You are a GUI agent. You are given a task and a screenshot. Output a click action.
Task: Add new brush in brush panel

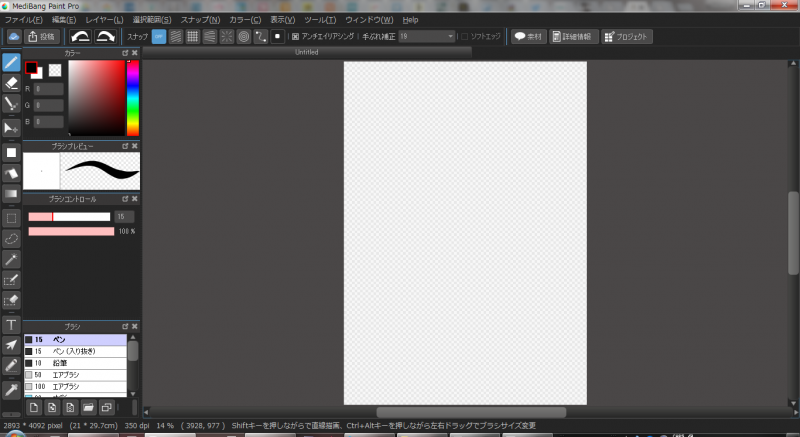pos(34,407)
